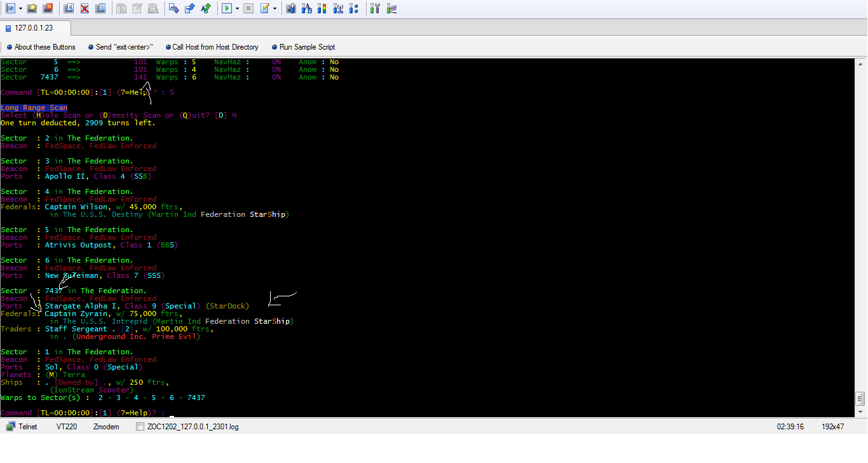
Task: Click Call Host from Host Directory button
Action: (212, 47)
